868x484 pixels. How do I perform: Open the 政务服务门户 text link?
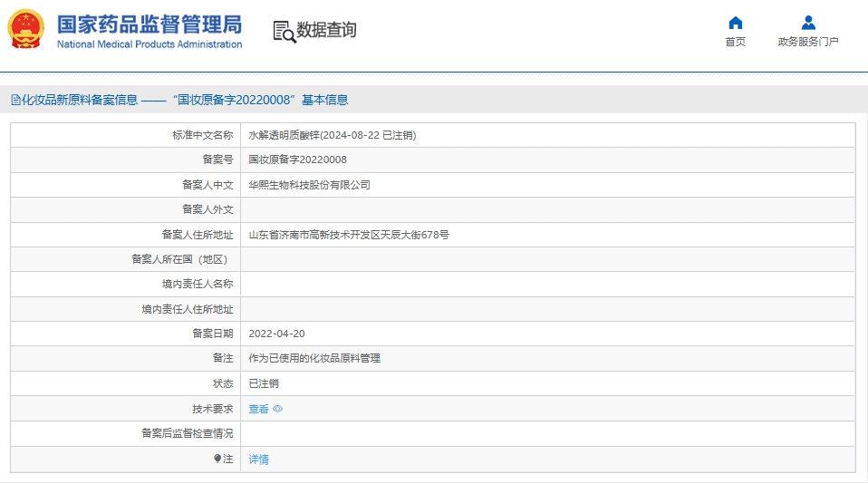tap(808, 42)
